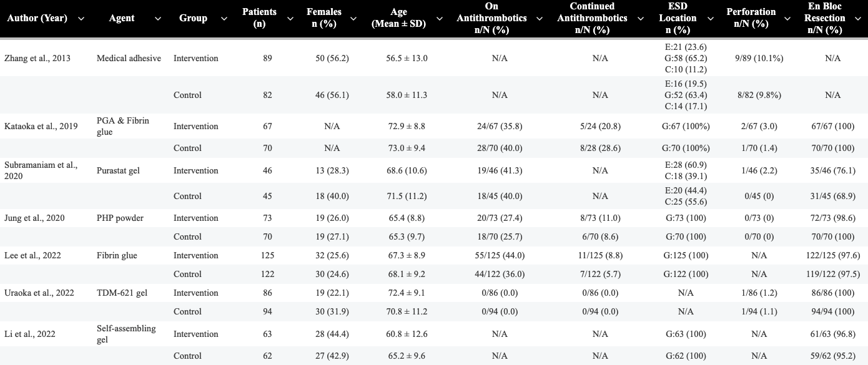Expand the Agent column filter chevron
This screenshot has width=868, height=365.
[157, 19]
